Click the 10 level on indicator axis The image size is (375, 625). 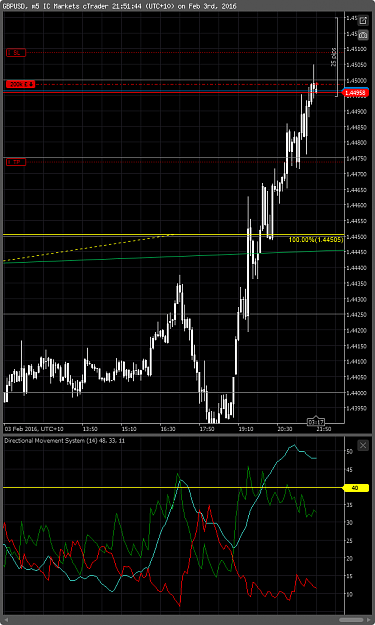pos(349,594)
